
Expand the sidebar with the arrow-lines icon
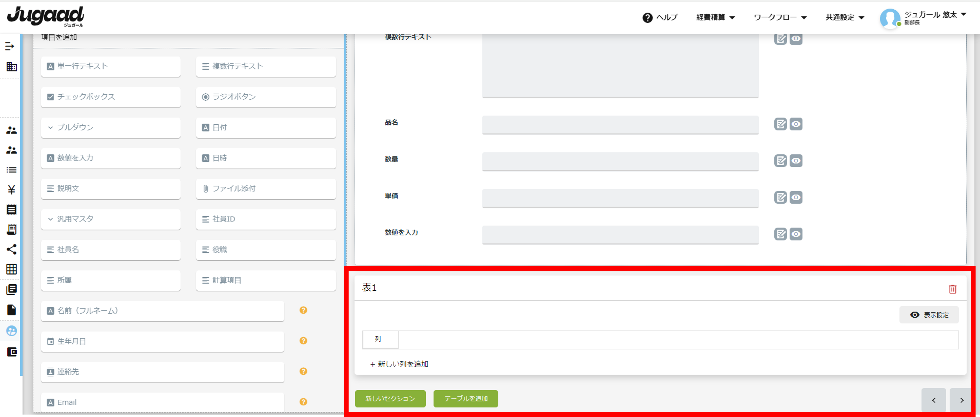coord(10,46)
